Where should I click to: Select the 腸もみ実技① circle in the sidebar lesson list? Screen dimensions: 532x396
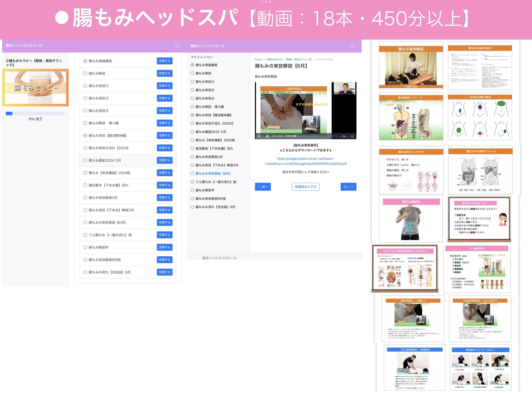coord(192,82)
